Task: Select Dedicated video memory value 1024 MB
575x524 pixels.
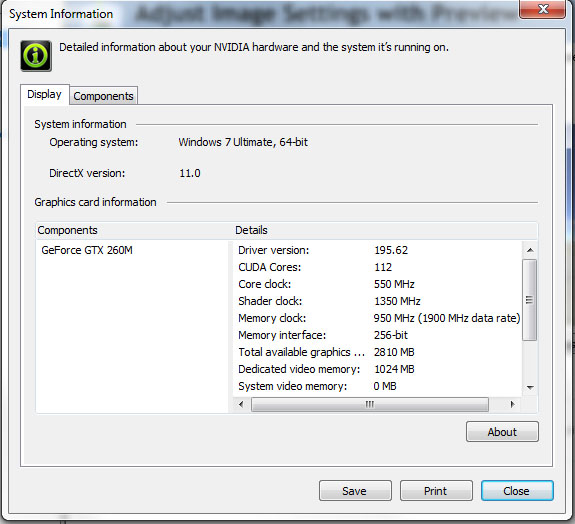Action: click(394, 369)
